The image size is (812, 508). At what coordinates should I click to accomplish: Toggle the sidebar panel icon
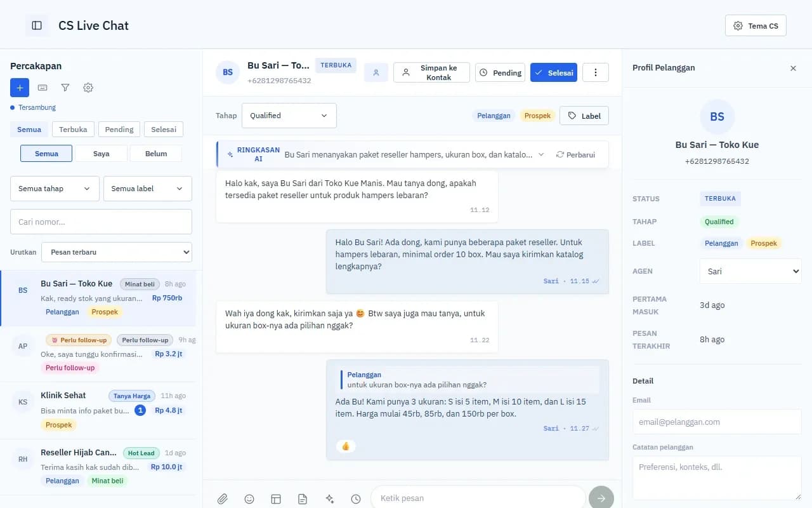37,25
